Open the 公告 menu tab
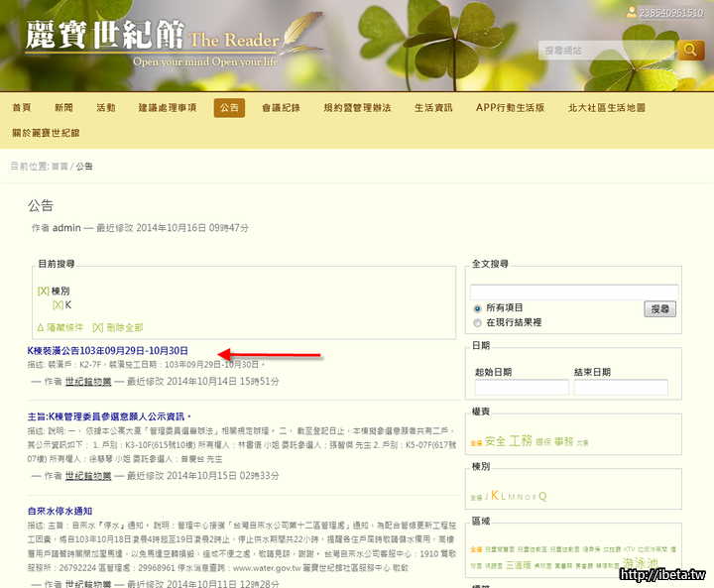This screenshot has width=714, height=588. (x=229, y=107)
